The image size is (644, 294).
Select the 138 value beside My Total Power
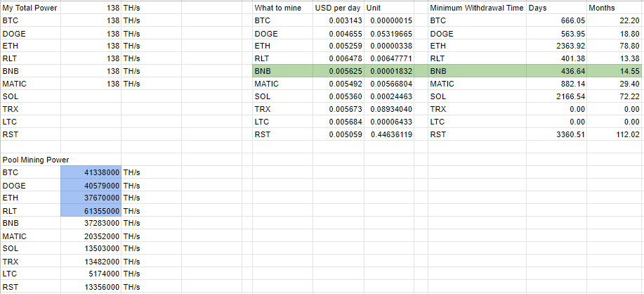pyautogui.click(x=91, y=8)
